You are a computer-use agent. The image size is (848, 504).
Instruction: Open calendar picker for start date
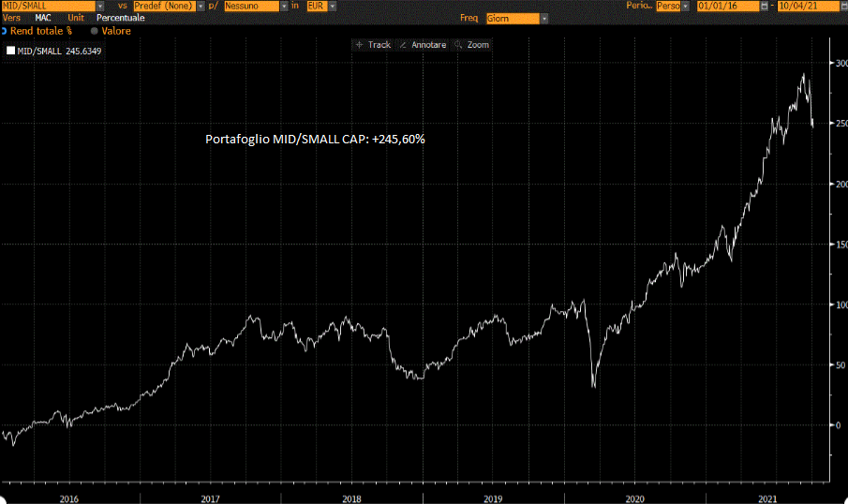pos(765,6)
